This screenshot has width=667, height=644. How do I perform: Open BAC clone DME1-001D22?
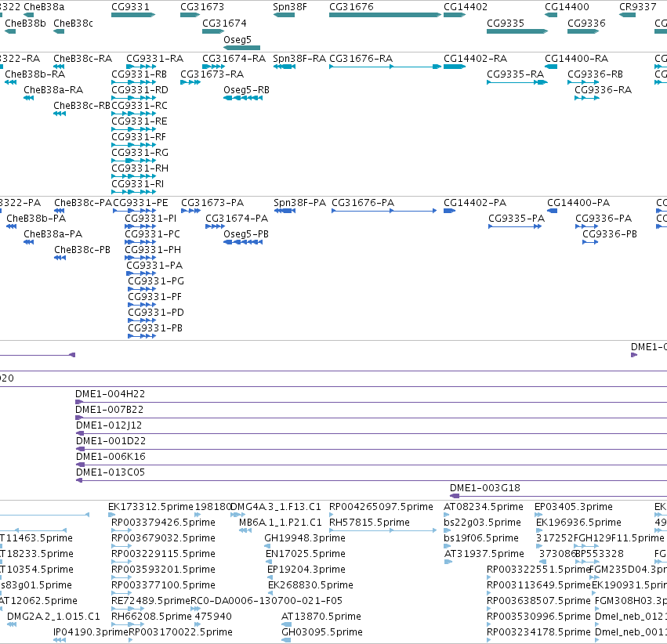click(x=111, y=441)
